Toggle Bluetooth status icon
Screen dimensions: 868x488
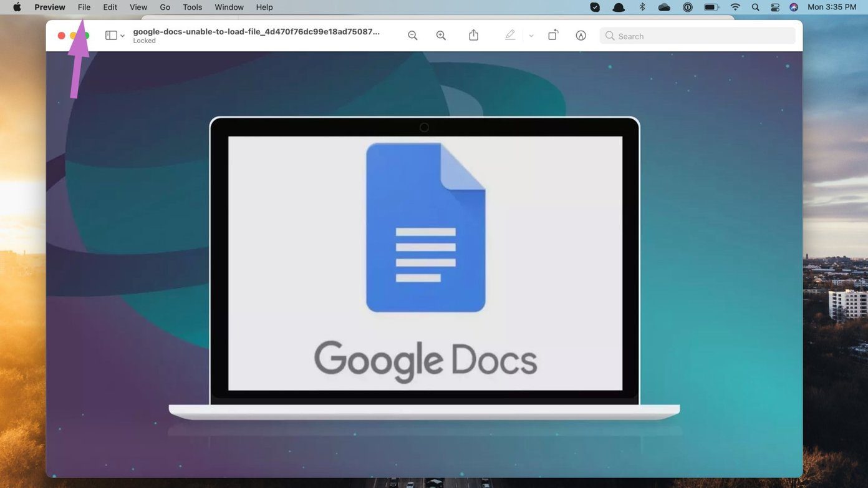[642, 7]
